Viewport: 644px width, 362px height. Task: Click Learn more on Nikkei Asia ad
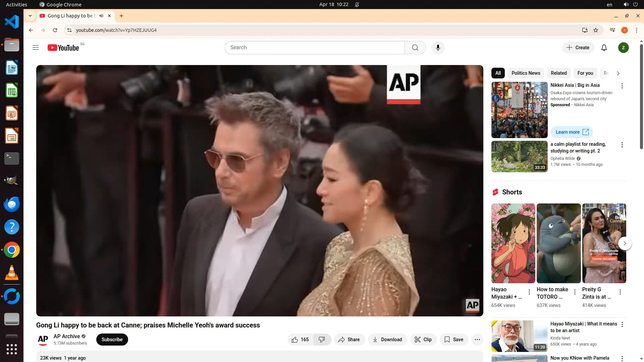tap(572, 132)
